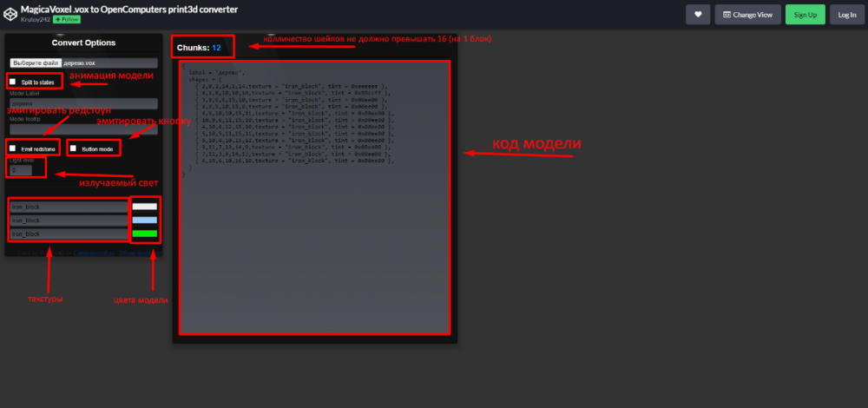This screenshot has width=868, height=408.
Task: Click the CodePen logo icon
Action: coord(10,13)
